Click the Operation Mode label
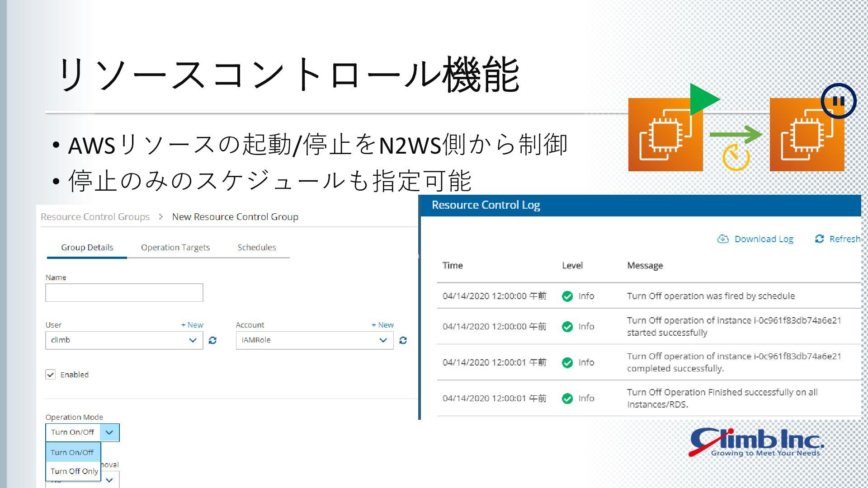This screenshot has width=868, height=488. [x=74, y=417]
